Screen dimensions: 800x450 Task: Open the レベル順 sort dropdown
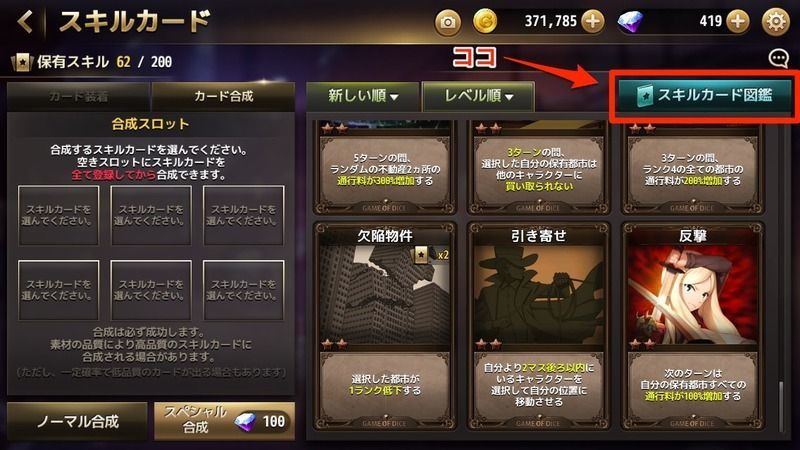click(x=479, y=96)
